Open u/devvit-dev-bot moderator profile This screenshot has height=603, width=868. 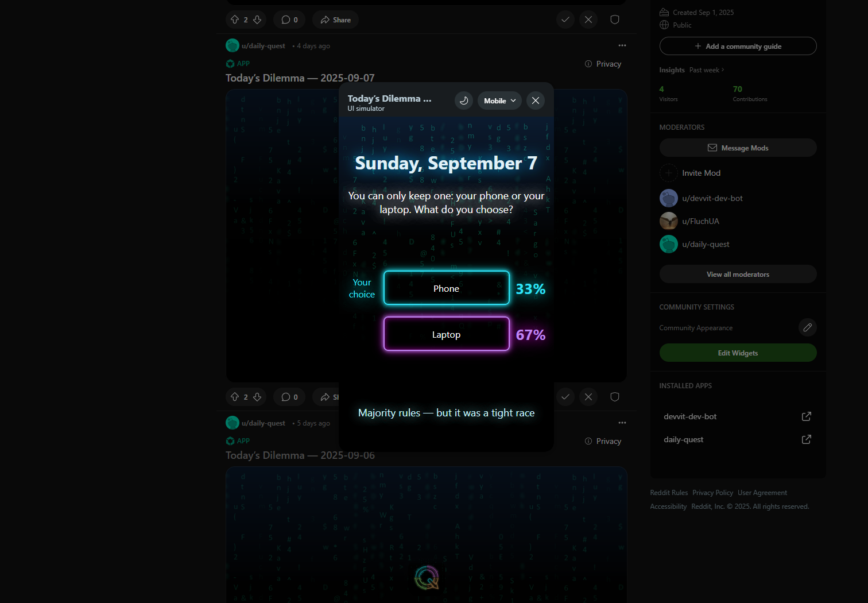coord(712,198)
